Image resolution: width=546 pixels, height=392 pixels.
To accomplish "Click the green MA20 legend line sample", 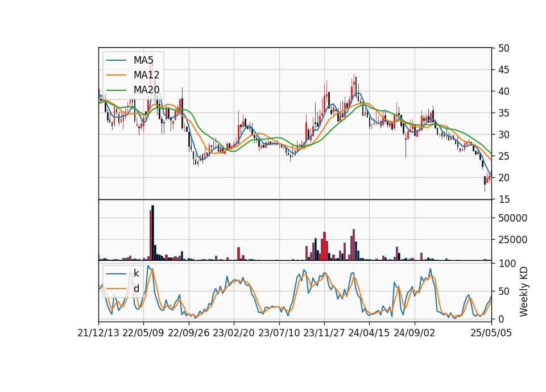I will click(x=116, y=90).
